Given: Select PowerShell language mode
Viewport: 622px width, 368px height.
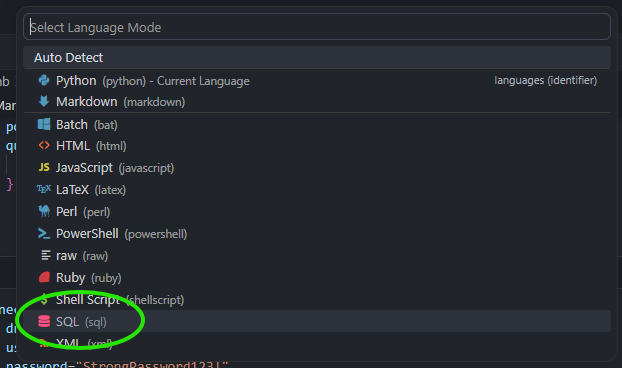Looking at the screenshot, I should (317, 234).
